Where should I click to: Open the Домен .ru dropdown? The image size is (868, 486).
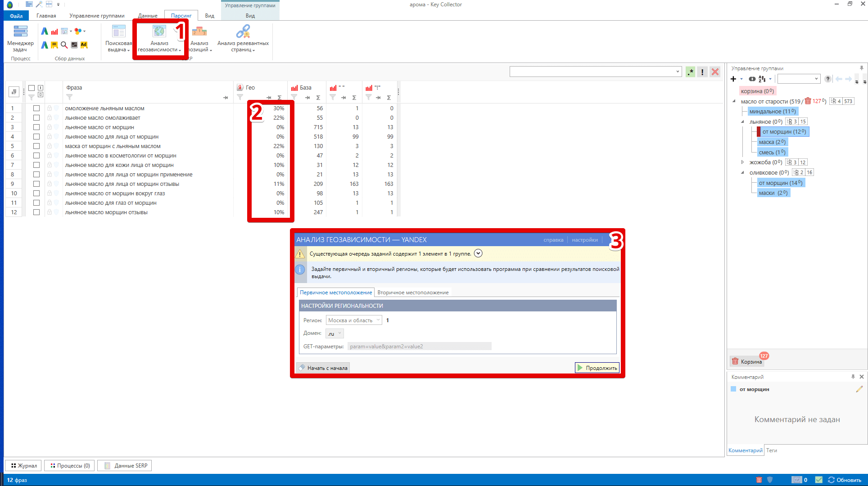coord(335,333)
